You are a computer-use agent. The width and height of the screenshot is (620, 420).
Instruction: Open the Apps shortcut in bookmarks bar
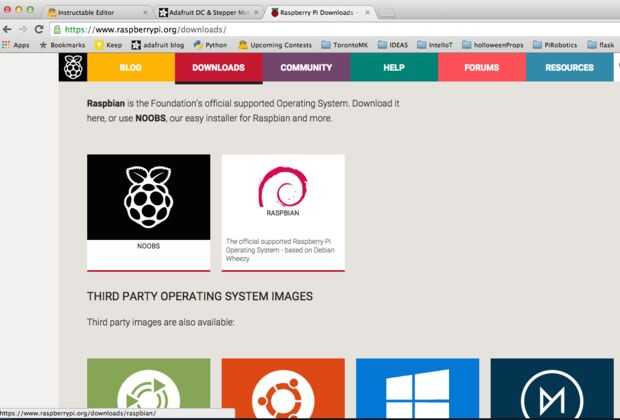point(16,45)
